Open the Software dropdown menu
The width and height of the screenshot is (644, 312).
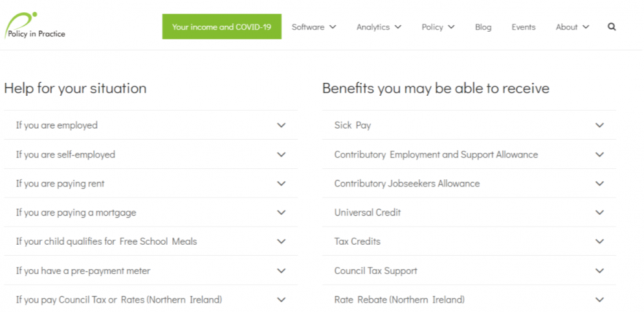pyautogui.click(x=314, y=27)
